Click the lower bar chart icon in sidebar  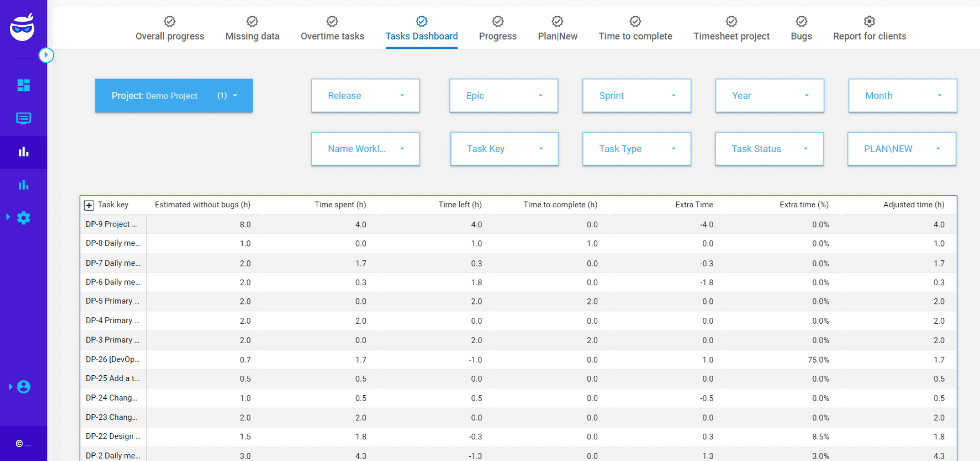pos(23,184)
